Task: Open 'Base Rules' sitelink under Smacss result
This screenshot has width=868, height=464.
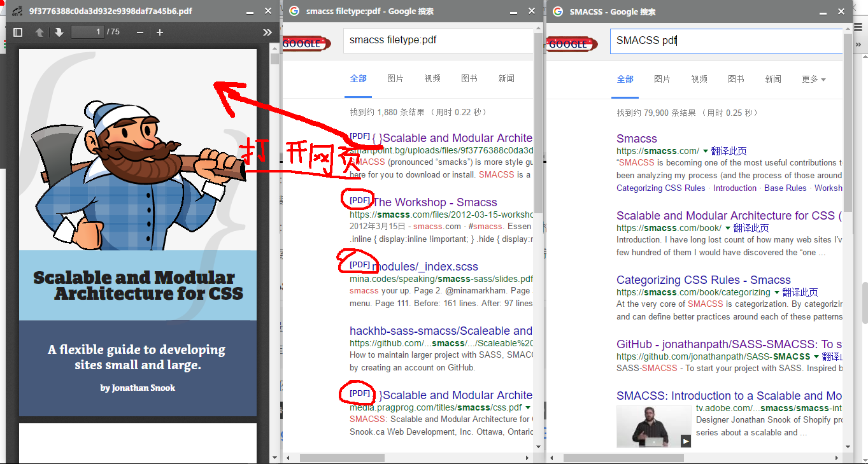Action: 785,188
